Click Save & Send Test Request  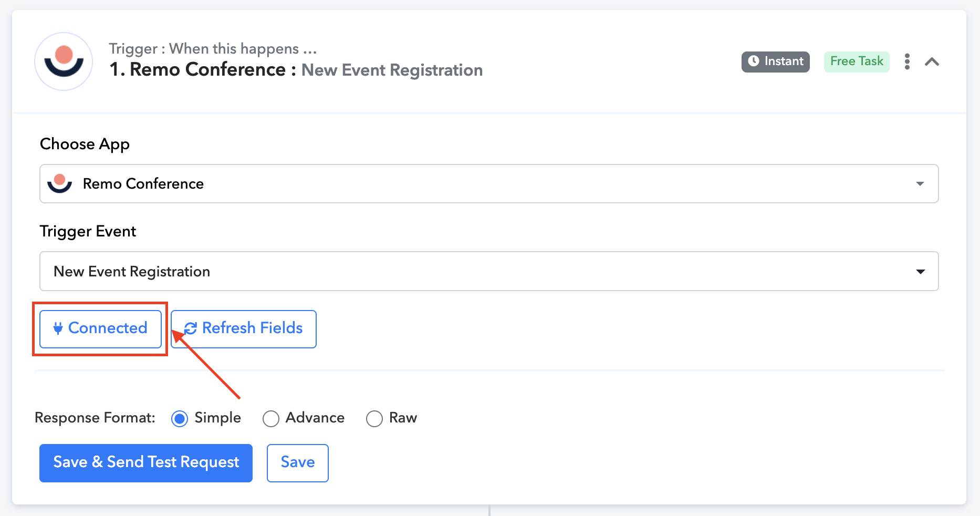coord(146,462)
